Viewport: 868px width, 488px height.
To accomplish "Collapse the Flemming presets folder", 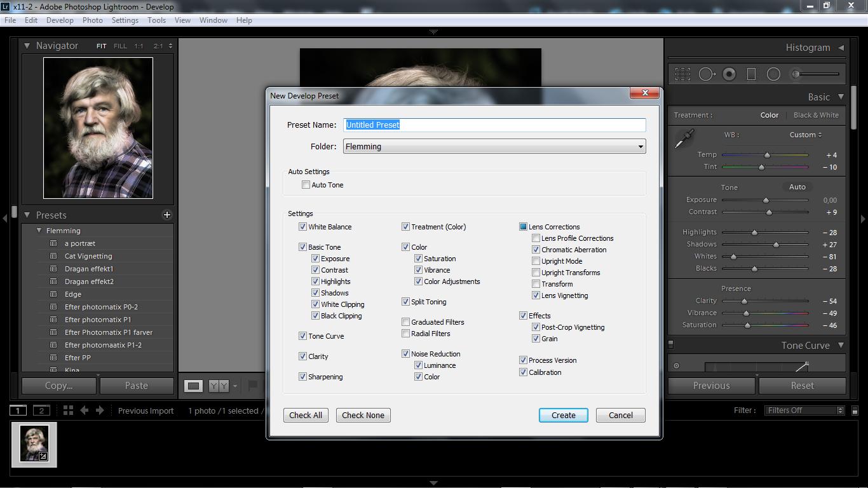I will pyautogui.click(x=39, y=231).
